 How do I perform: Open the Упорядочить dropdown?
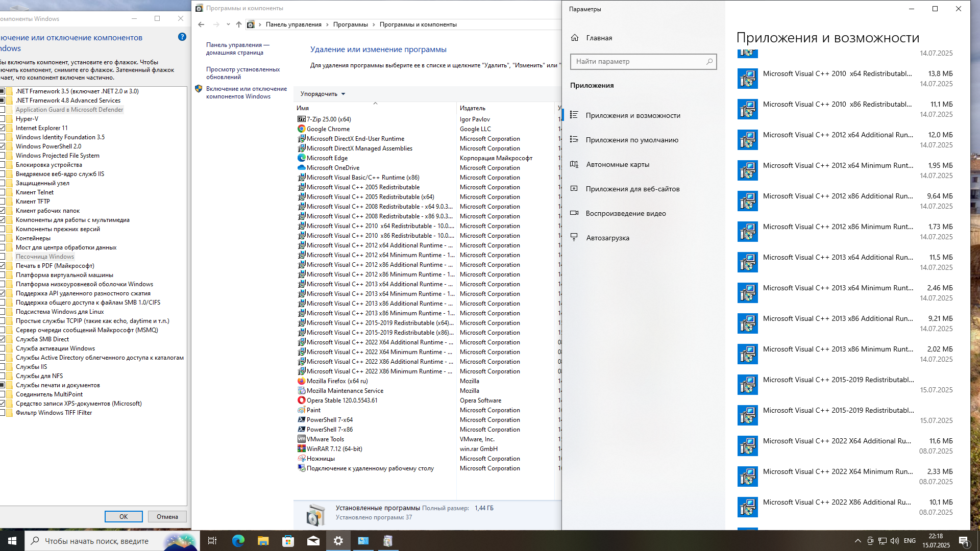click(323, 94)
